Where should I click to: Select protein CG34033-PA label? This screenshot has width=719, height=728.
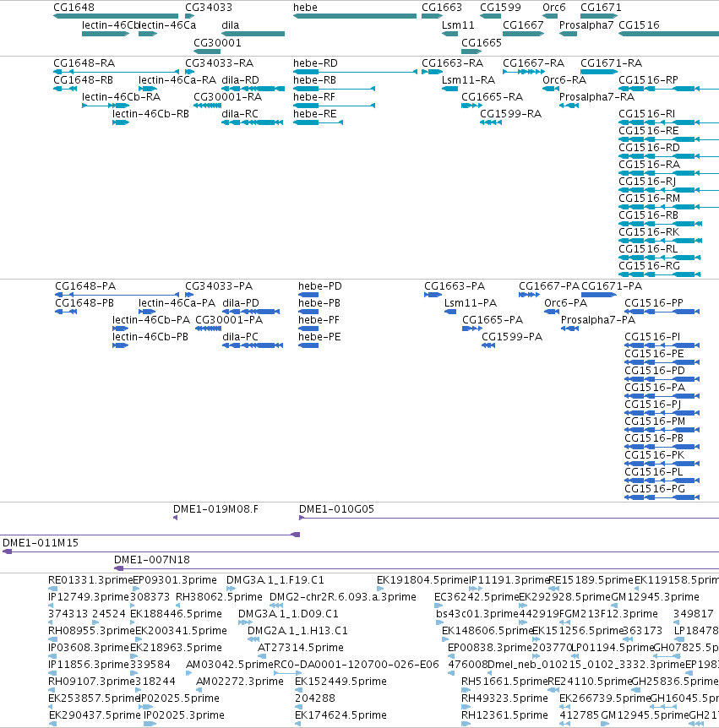[219, 286]
